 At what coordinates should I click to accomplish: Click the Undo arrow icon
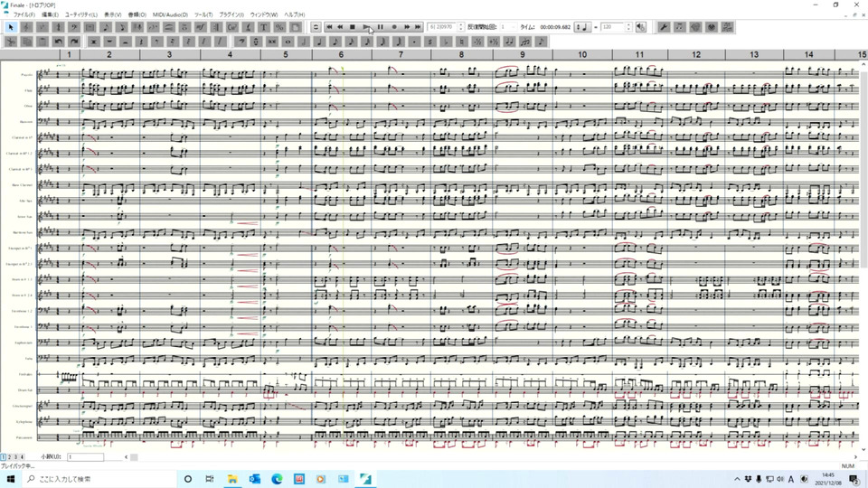pyautogui.click(x=58, y=42)
